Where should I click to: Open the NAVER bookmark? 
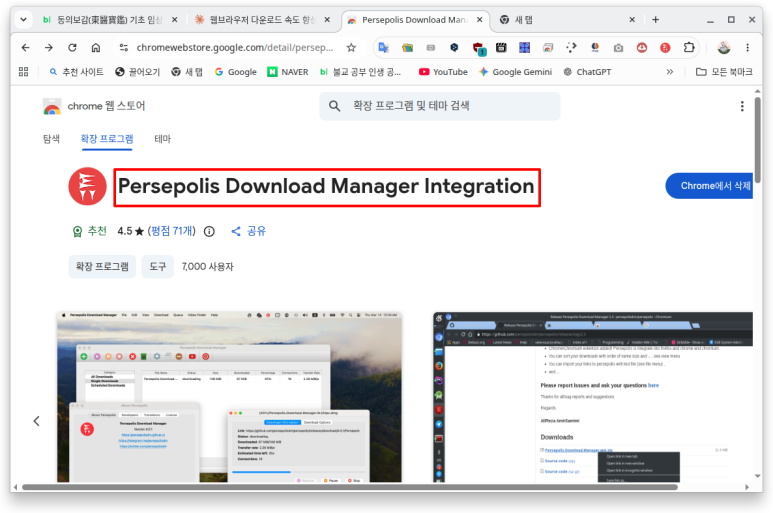tap(288, 72)
